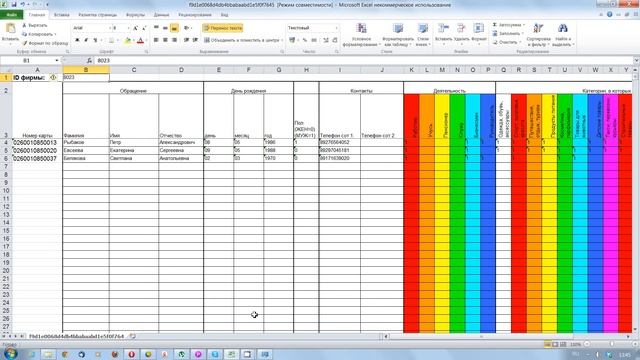Toggle bold formatting

(x=77, y=40)
